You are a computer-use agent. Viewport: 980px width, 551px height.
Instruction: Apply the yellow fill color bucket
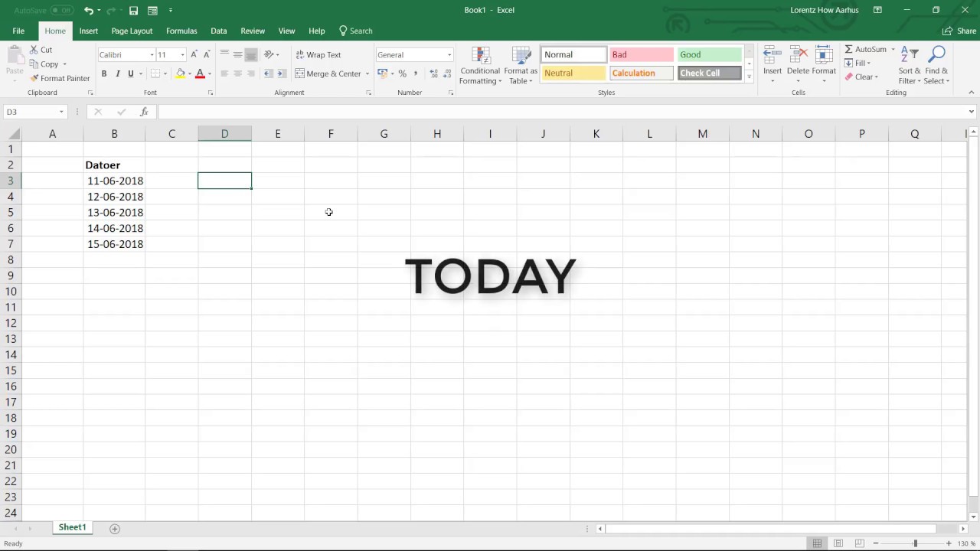click(x=180, y=74)
